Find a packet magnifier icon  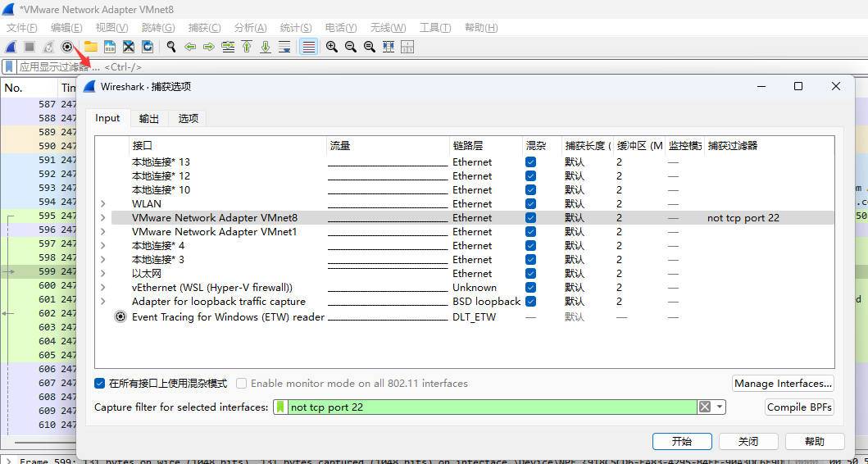171,47
